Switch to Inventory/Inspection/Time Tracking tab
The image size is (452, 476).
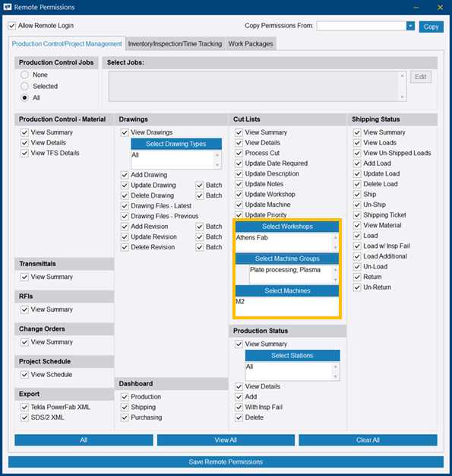[175, 44]
